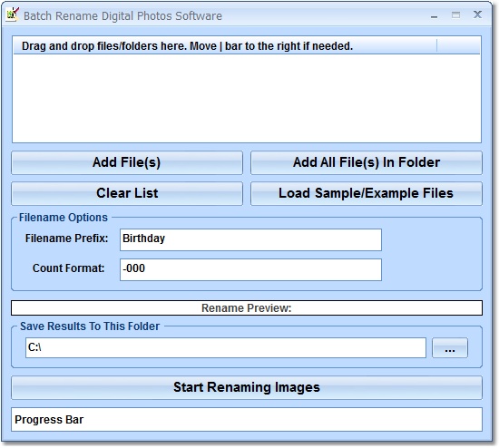Close the Batch Rename Digital Photos window

click(477, 15)
